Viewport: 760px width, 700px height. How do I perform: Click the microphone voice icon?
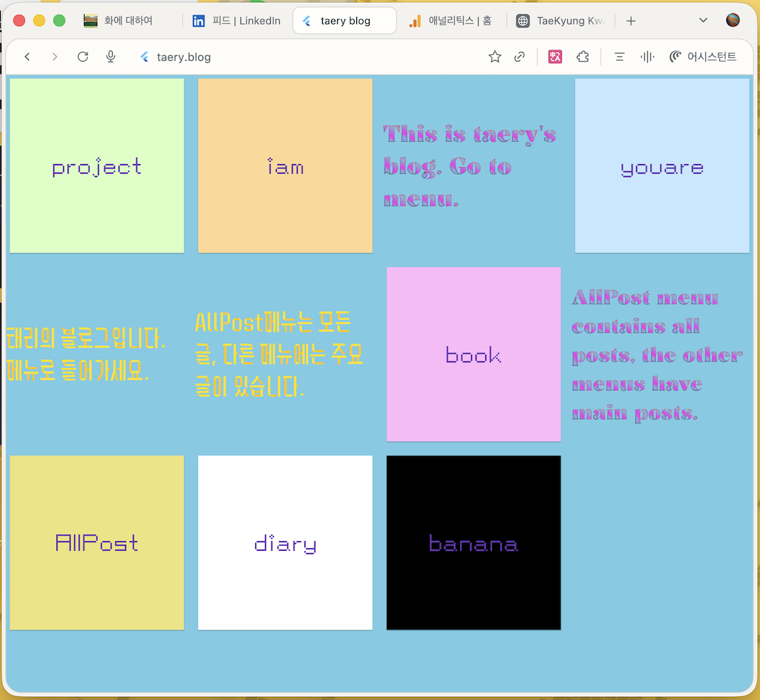point(111,56)
